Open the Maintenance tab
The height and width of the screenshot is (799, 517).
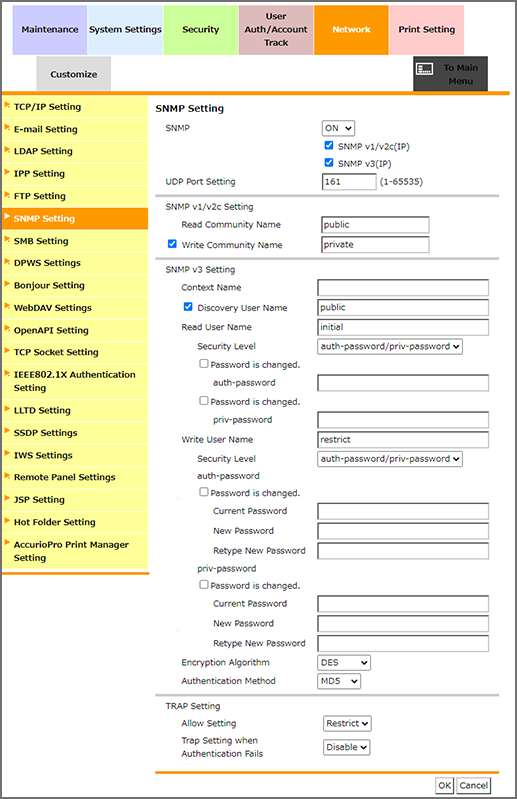tap(50, 30)
